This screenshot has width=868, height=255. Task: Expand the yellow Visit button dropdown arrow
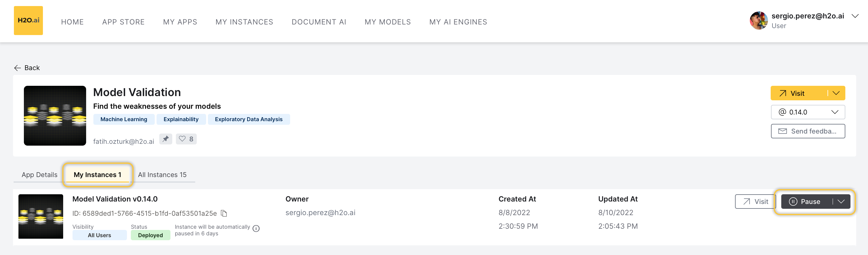coord(836,93)
